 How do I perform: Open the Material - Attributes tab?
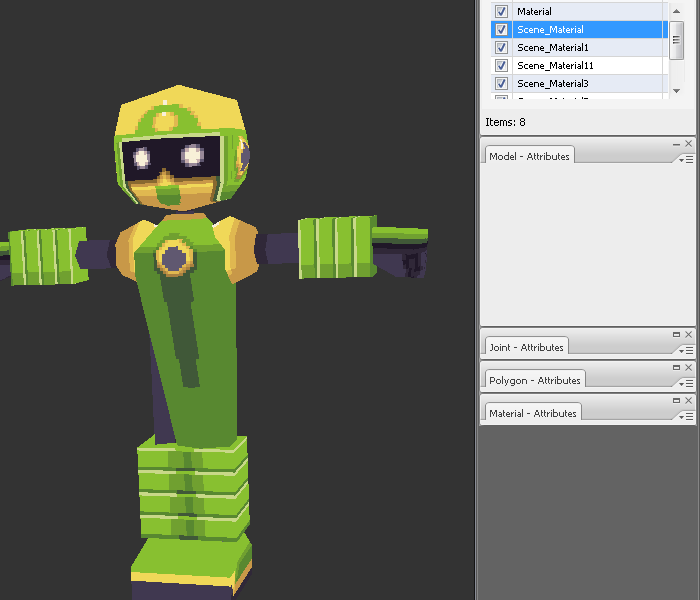coord(533,413)
